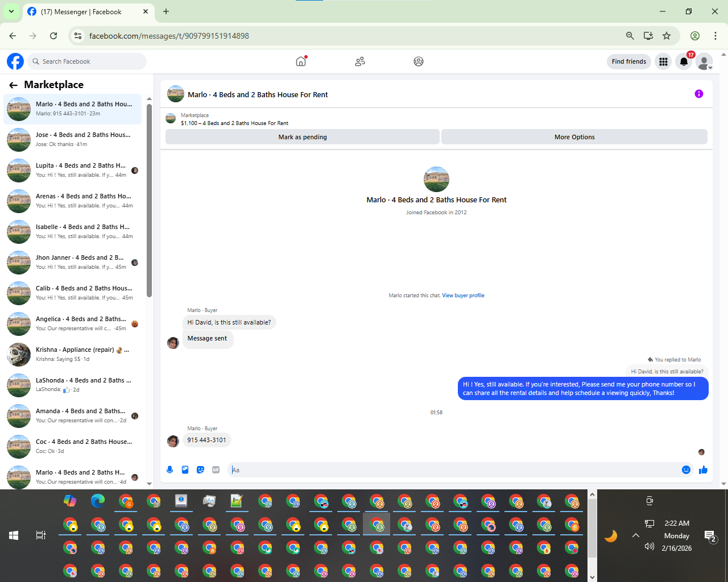Click the Find friends button
Screen dimensions: 728x582
point(629,61)
